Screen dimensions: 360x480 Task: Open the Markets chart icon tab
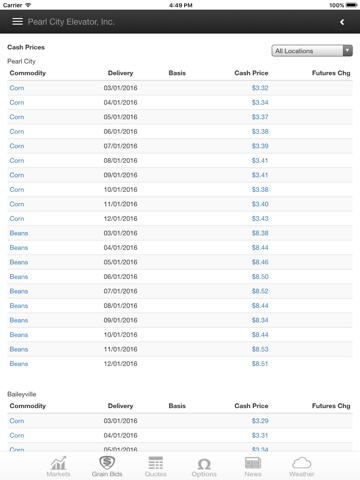pyautogui.click(x=58, y=466)
